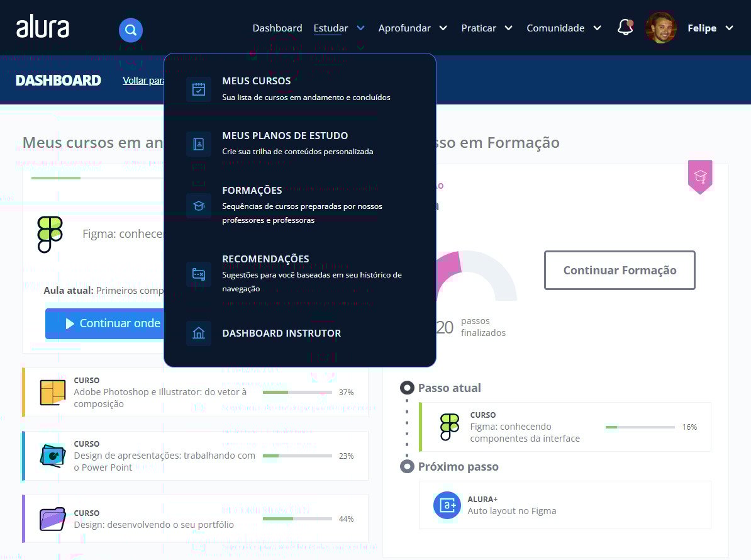Click the Continuar Formação button

point(620,270)
